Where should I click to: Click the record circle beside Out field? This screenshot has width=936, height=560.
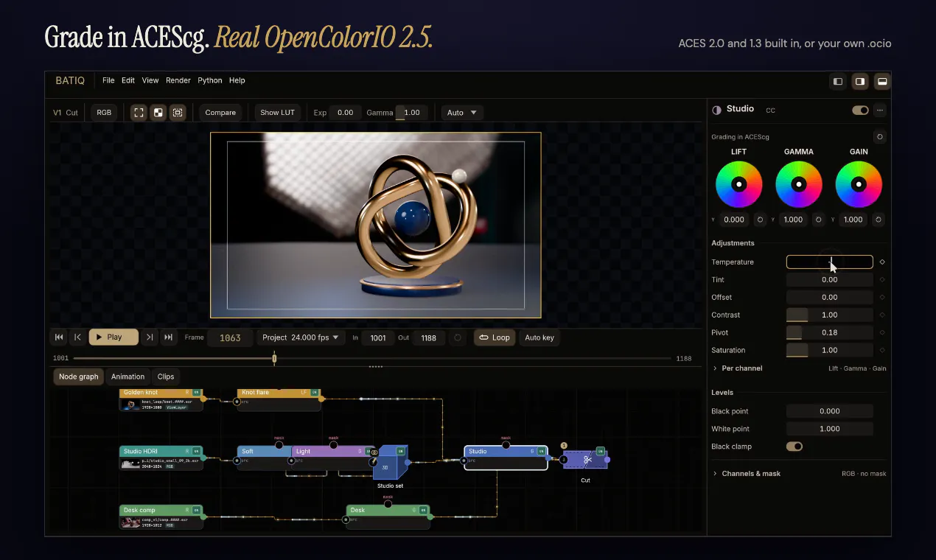pyautogui.click(x=458, y=337)
